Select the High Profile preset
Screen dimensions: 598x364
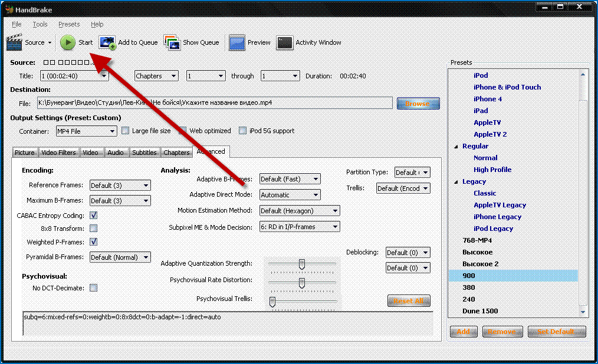(x=492, y=170)
